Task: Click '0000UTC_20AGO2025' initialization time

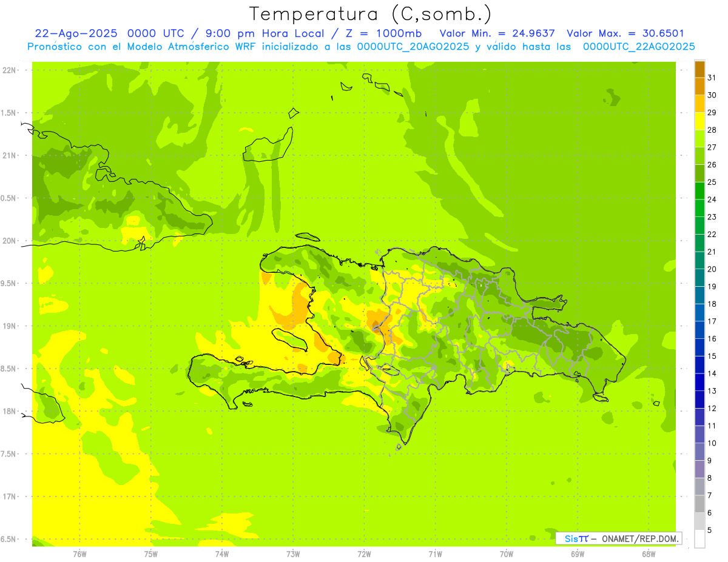Action: [413, 47]
